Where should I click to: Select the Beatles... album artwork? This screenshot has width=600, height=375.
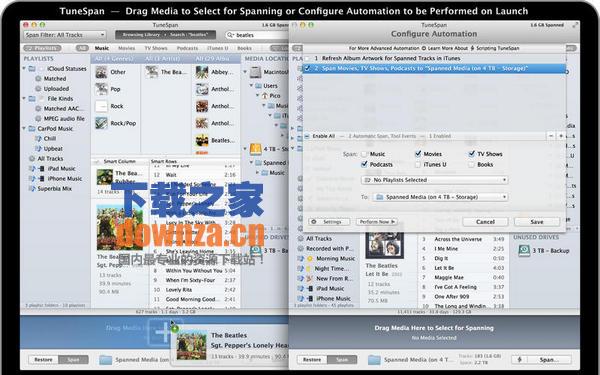click(x=202, y=140)
